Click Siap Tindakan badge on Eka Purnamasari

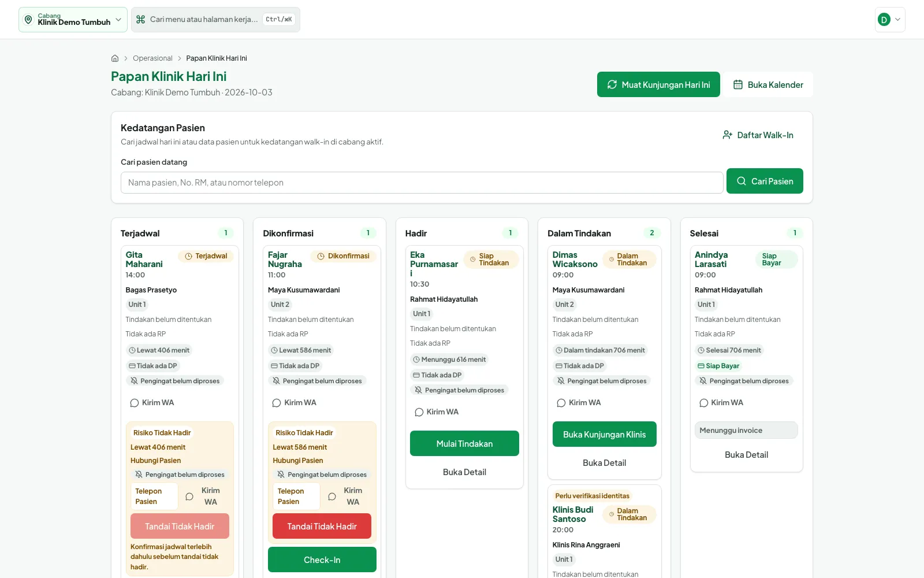coord(491,260)
